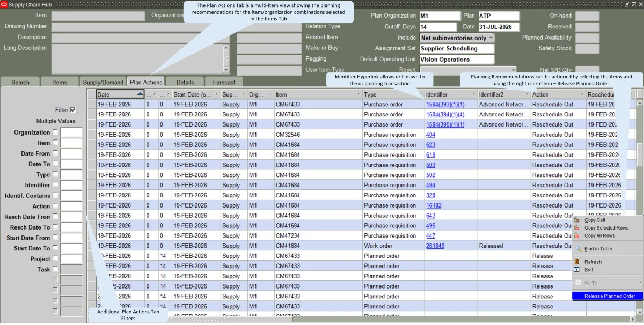Click the Default Operating Unit field
The width and height of the screenshot is (644, 325).
[456, 60]
